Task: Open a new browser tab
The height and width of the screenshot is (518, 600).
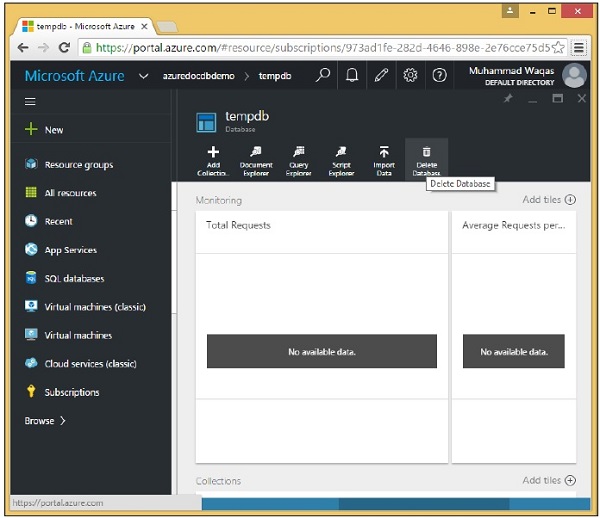Action: pyautogui.click(x=167, y=27)
